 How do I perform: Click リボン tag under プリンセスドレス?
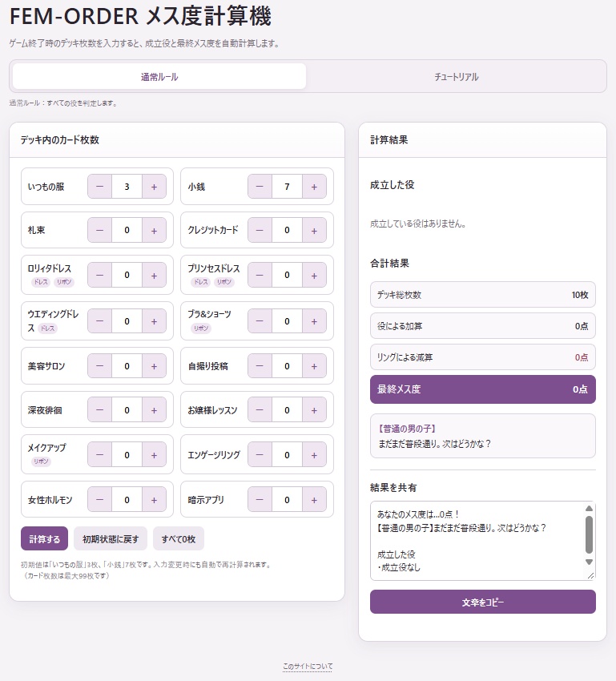pyautogui.click(x=224, y=282)
